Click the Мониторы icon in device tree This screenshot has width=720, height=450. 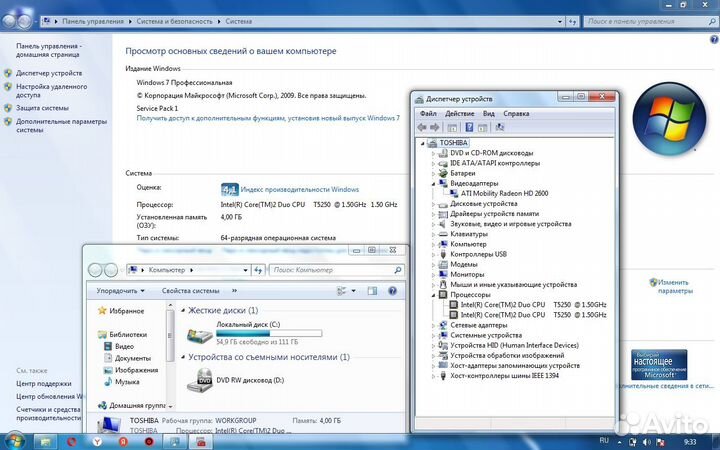[443, 274]
